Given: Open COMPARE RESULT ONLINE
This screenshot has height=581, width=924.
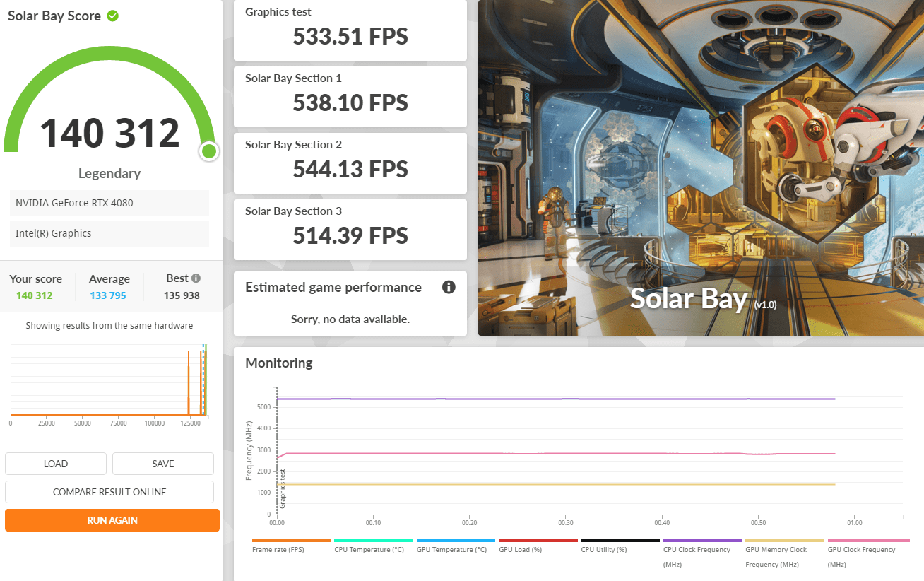Looking at the screenshot, I should pyautogui.click(x=109, y=492).
